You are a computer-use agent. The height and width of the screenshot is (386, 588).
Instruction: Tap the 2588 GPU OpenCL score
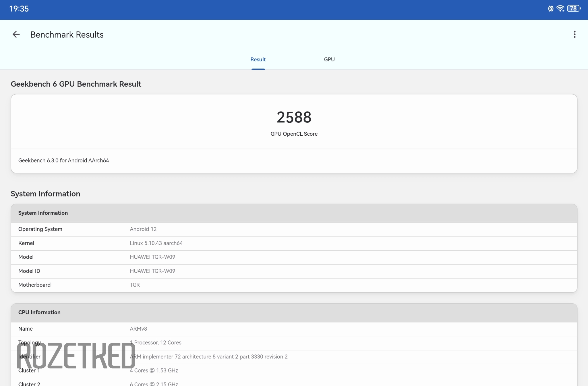point(294,117)
